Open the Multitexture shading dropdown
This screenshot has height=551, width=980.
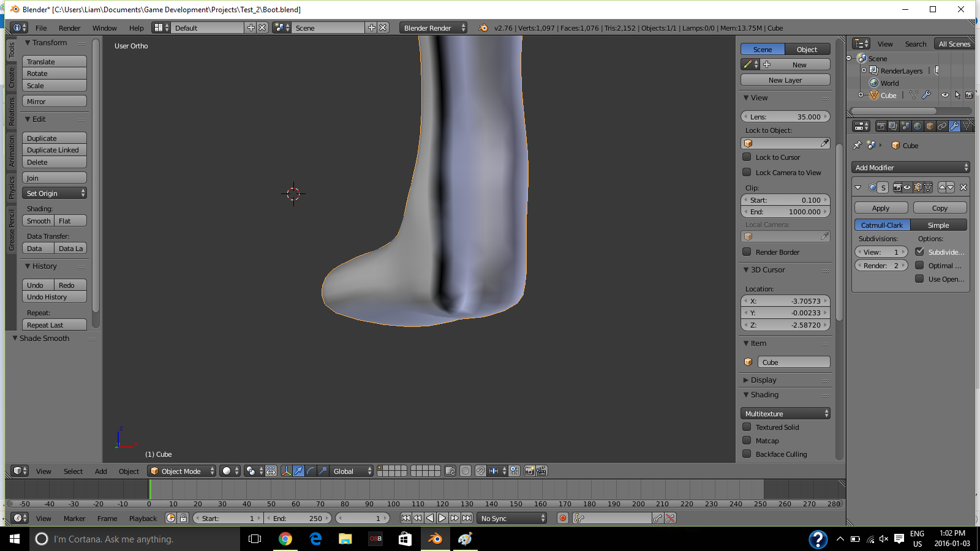pos(785,413)
